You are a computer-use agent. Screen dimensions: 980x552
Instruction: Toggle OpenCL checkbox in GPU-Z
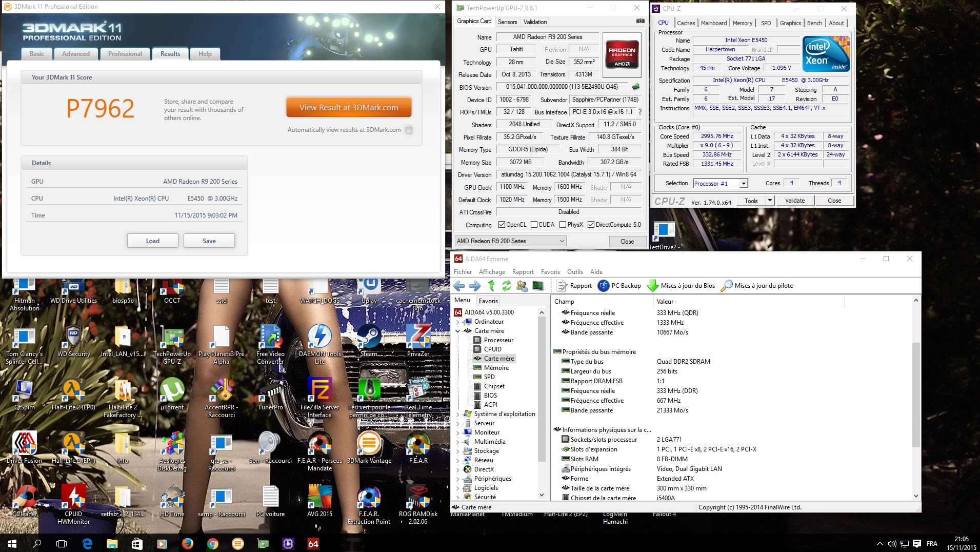[502, 225]
